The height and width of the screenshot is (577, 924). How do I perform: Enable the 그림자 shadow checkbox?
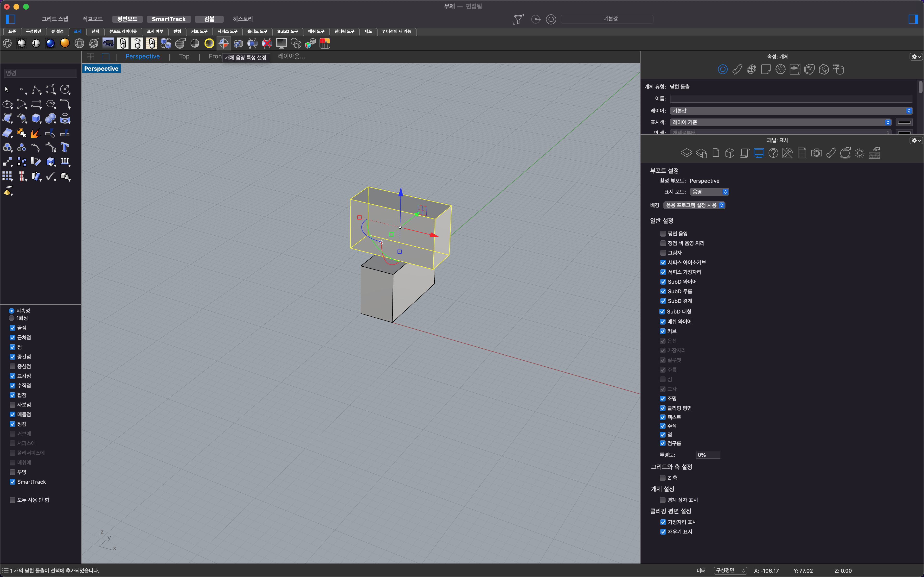click(663, 253)
